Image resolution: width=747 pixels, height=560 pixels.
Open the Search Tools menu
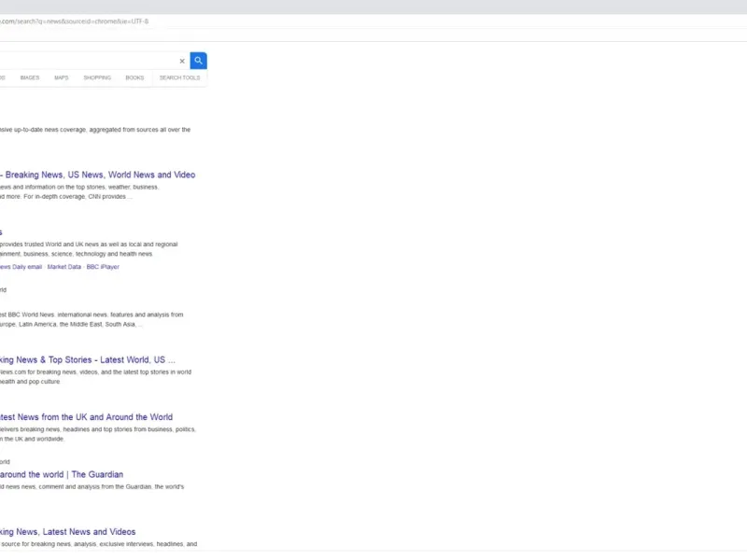pos(179,77)
